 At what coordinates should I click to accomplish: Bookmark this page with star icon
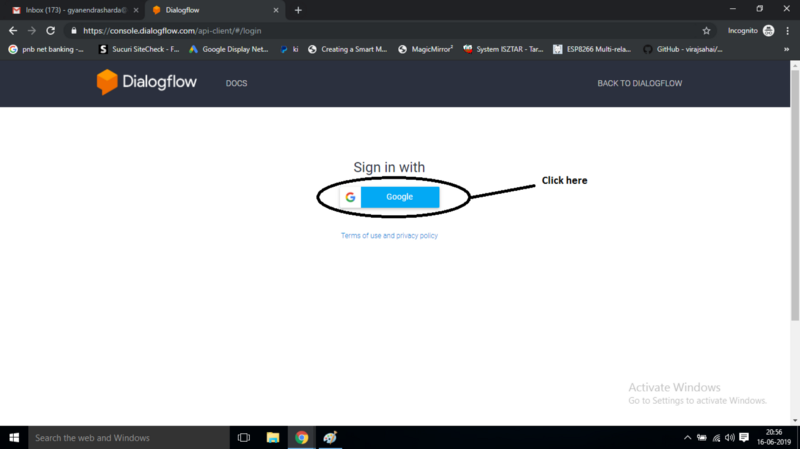tap(706, 31)
